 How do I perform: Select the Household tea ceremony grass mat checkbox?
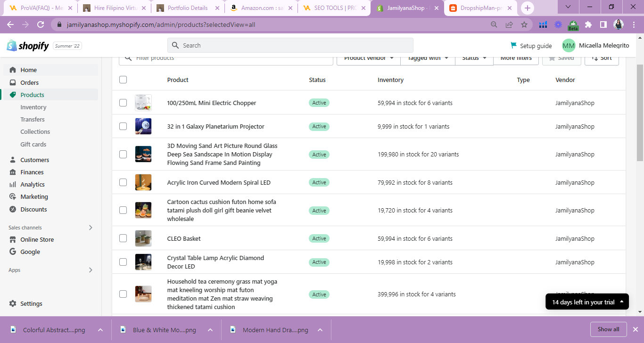click(123, 294)
